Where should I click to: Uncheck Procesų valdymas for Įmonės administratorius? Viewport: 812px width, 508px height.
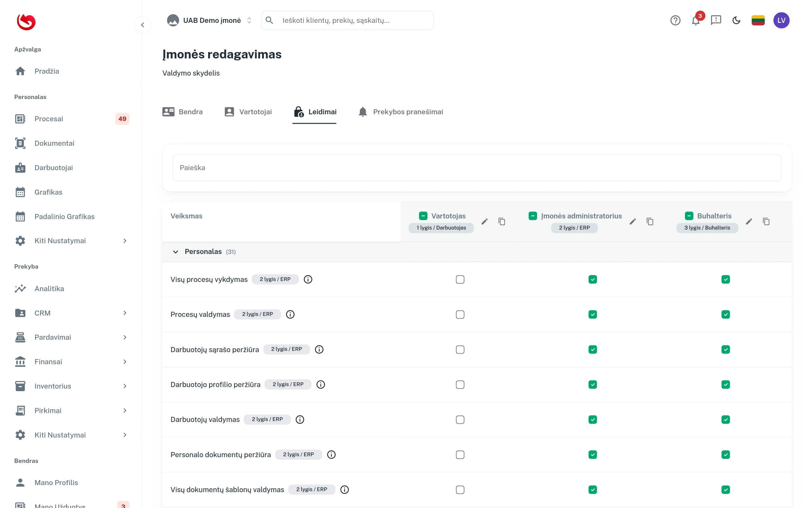[x=593, y=314]
